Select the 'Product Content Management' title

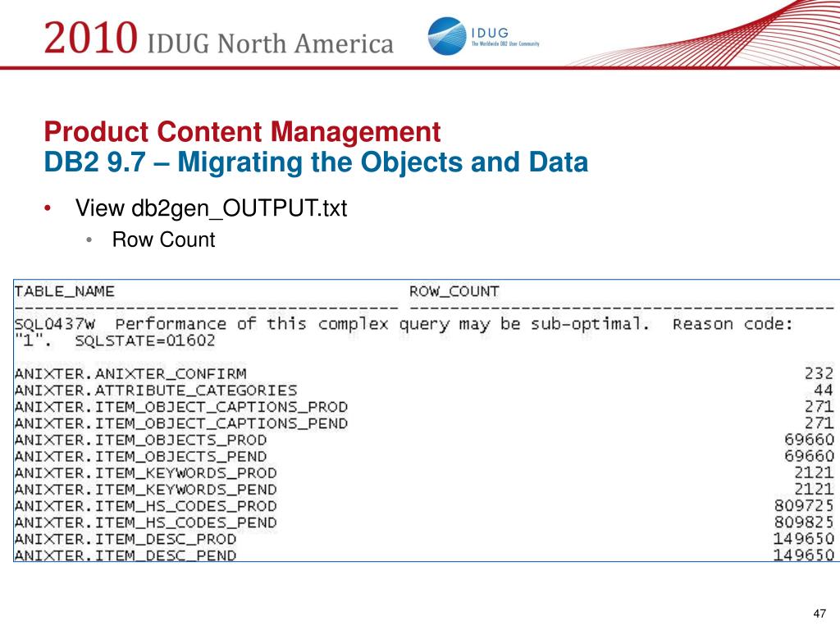242,132
